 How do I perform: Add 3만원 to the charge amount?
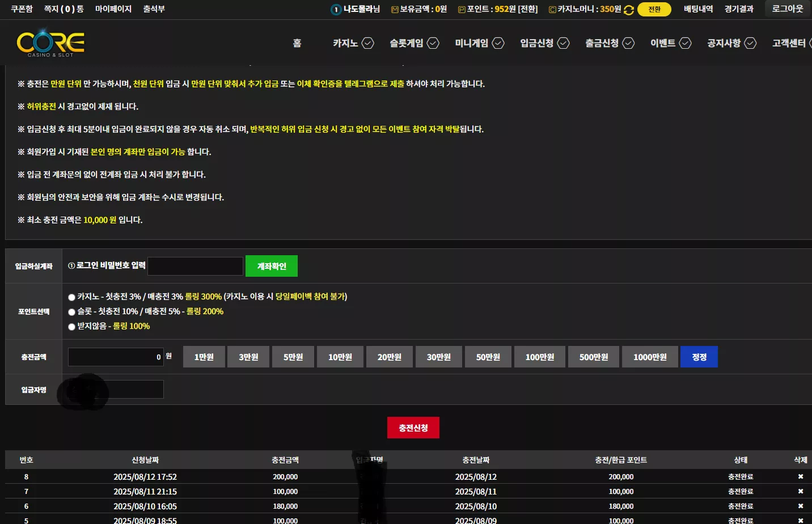(248, 357)
